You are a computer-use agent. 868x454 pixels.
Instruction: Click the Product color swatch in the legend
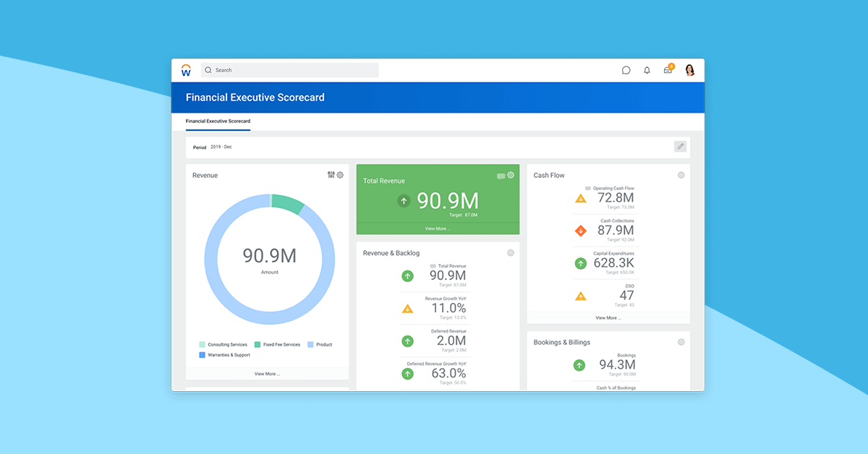click(x=311, y=344)
